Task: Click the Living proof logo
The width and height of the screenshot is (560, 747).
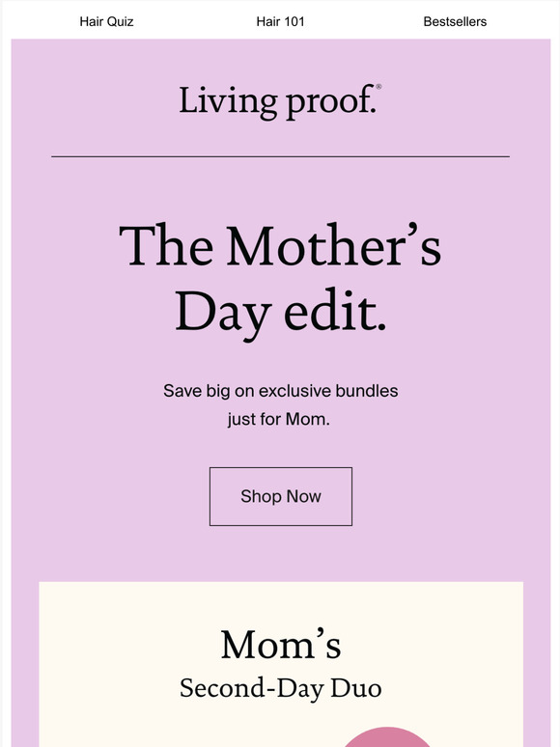Action: click(280, 101)
